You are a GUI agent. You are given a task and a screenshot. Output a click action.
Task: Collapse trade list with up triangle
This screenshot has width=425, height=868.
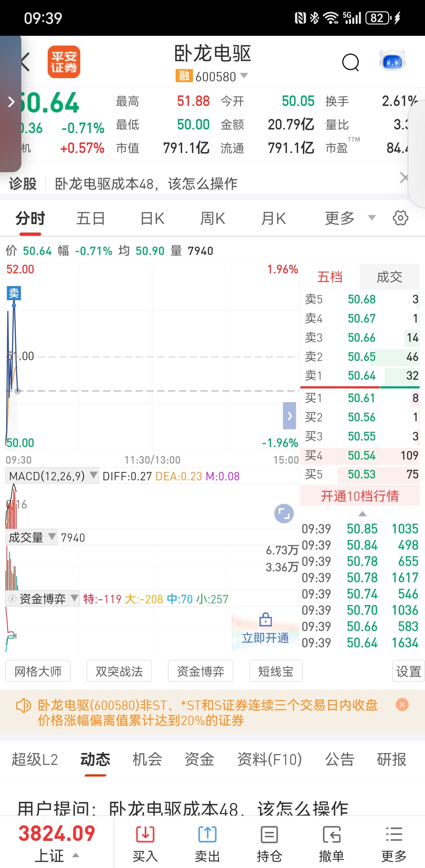pos(362,514)
